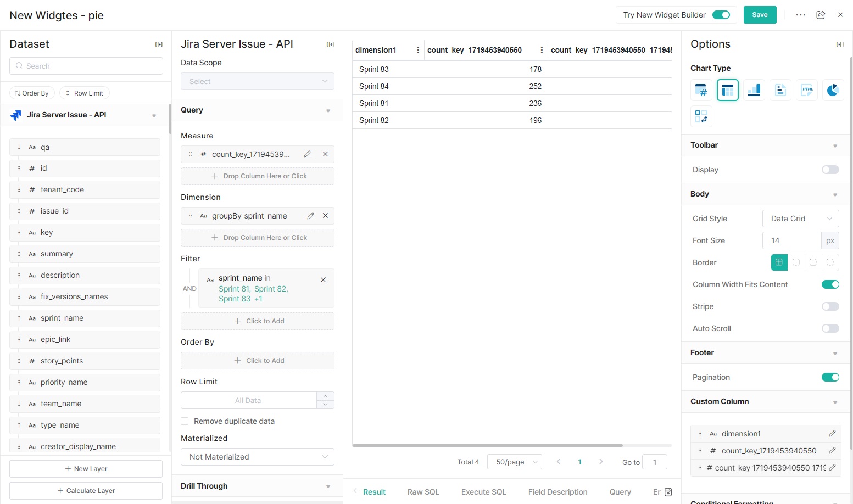The image size is (853, 504).
Task: Disable Column Width Fits Content
Action: click(x=830, y=284)
